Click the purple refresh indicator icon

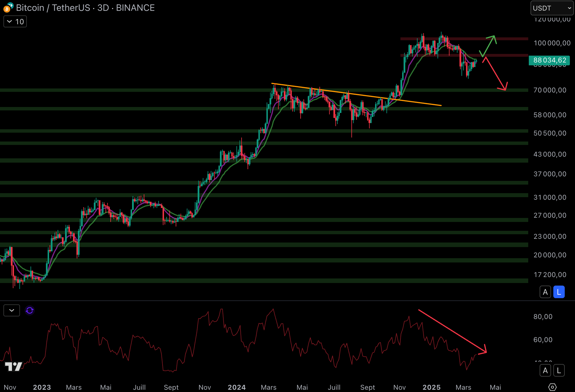click(x=30, y=310)
